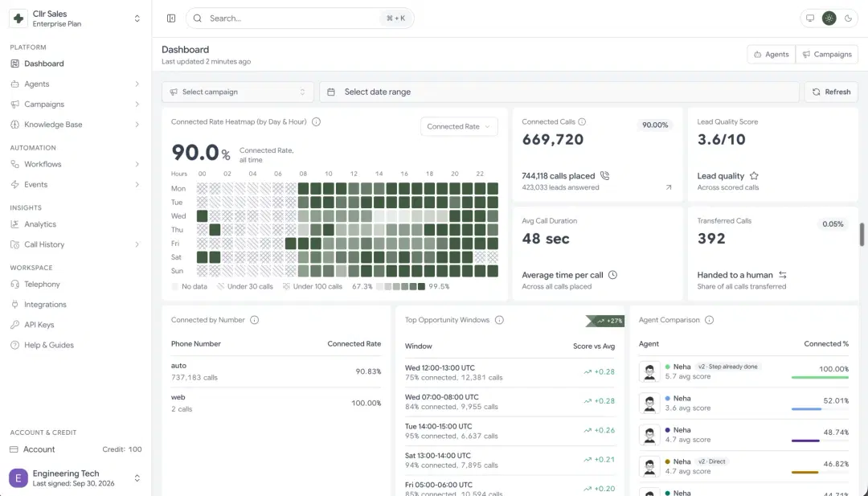Click the 52.01% agent progress bar
Image resolution: width=868 pixels, height=496 pixels.
tap(820, 409)
